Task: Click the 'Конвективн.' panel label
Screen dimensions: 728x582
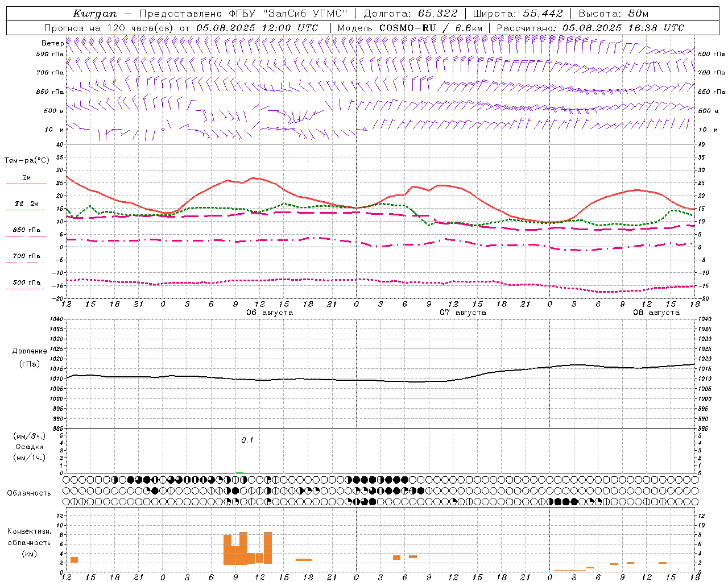Action: (x=29, y=531)
